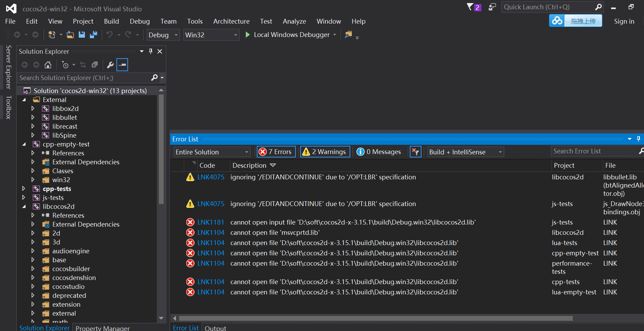Collapse the libcocos2d project node

click(24, 206)
